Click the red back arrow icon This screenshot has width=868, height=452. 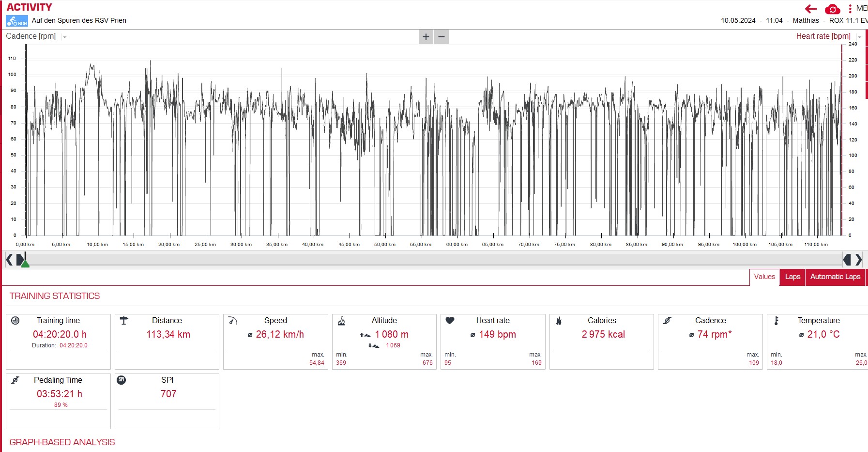[811, 9]
